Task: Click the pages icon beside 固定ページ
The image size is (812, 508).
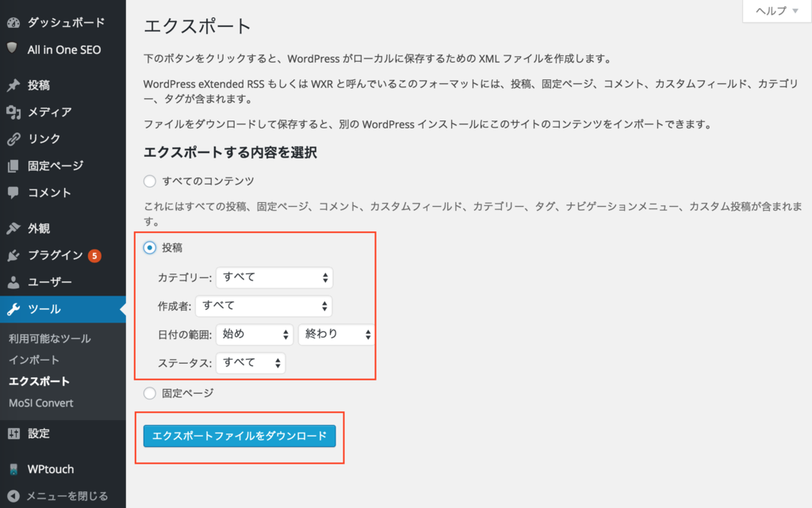Action: [x=13, y=166]
